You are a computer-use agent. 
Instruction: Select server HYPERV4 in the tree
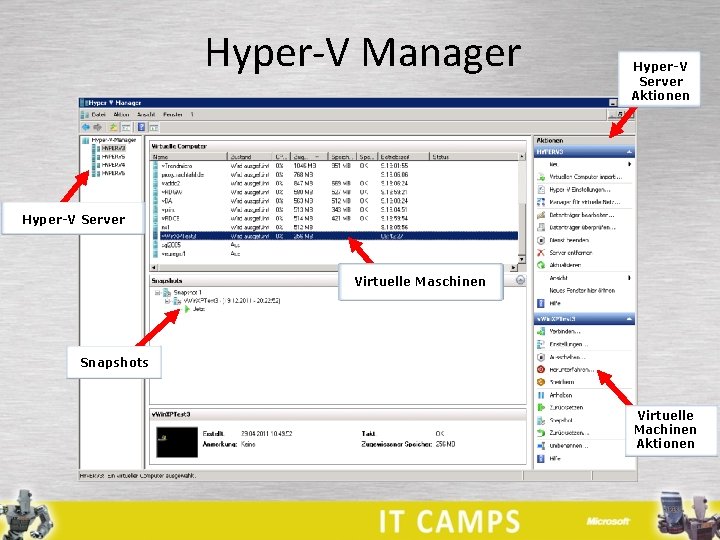pyautogui.click(x=113, y=165)
